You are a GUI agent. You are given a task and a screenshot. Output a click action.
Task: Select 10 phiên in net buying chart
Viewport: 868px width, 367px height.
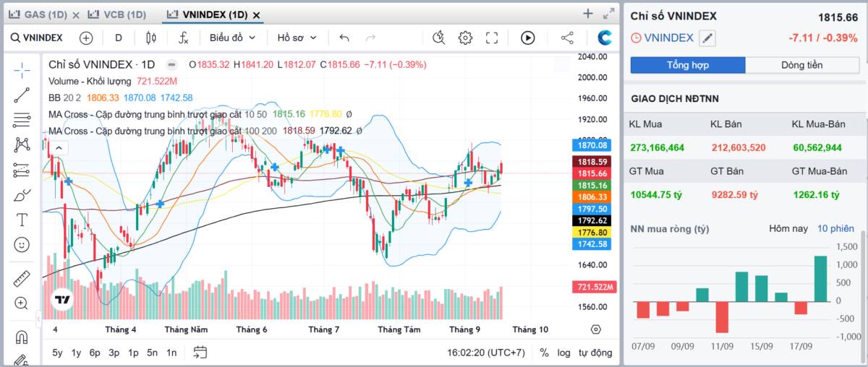click(835, 228)
